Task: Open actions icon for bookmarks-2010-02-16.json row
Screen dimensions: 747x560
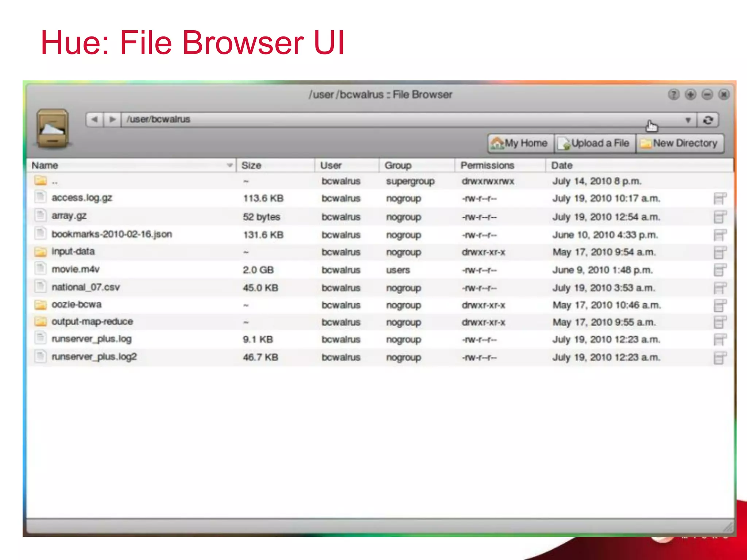Action: (720, 235)
